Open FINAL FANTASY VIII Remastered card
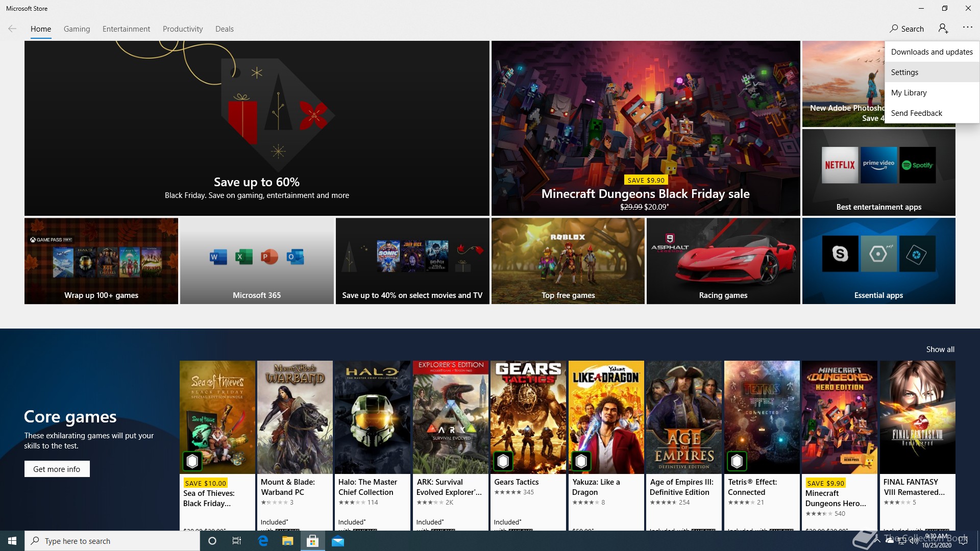This screenshot has width=980, height=551. click(x=918, y=445)
